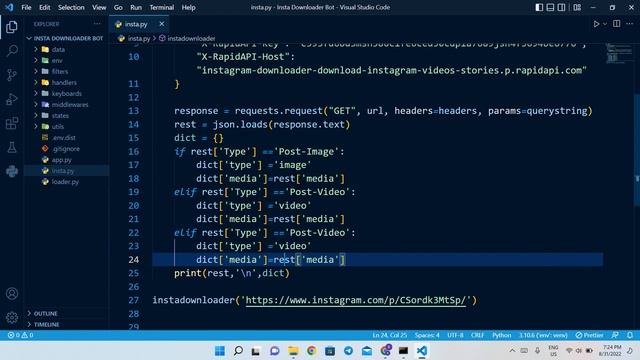Open notifications bell in status bar
The height and width of the screenshot is (360, 640).
click(630, 335)
